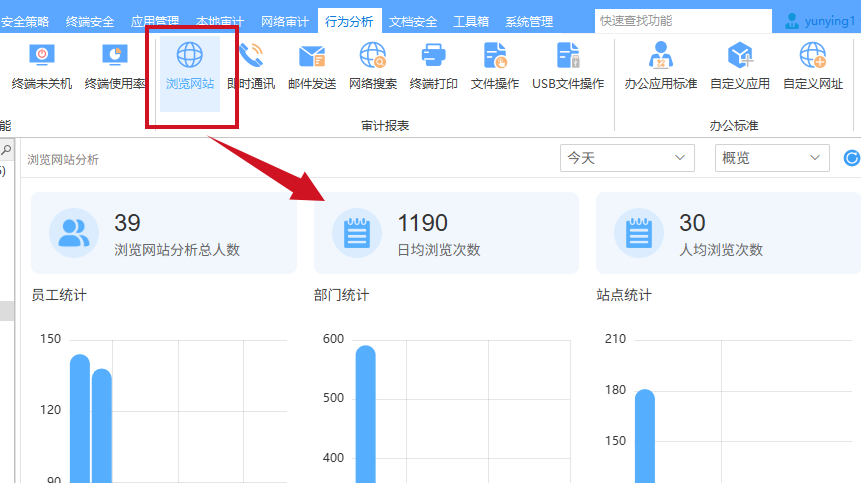This screenshot has height=483, width=861.
Task: Open the 自定义应用 cube icon
Action: (x=740, y=55)
